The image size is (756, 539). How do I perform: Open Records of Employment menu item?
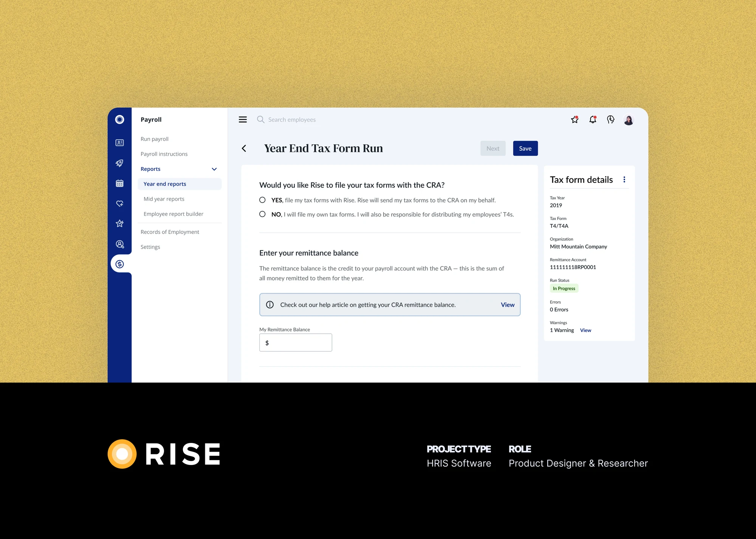[x=170, y=232]
